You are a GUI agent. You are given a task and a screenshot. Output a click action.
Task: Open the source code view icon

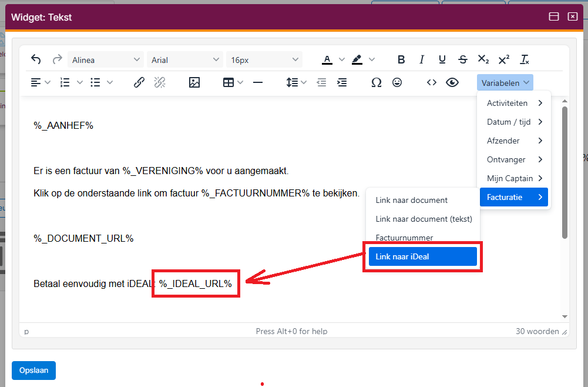pyautogui.click(x=432, y=83)
